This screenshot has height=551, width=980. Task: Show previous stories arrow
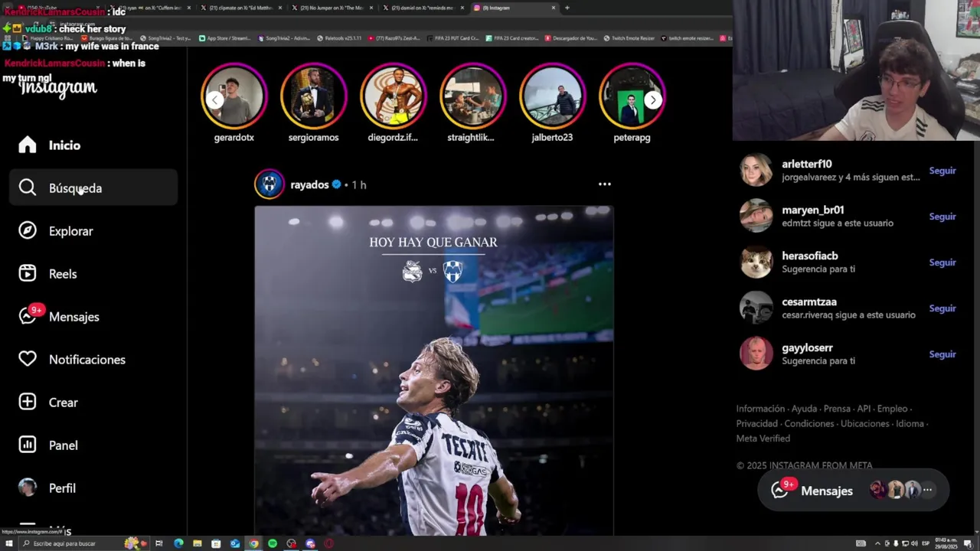pyautogui.click(x=215, y=99)
